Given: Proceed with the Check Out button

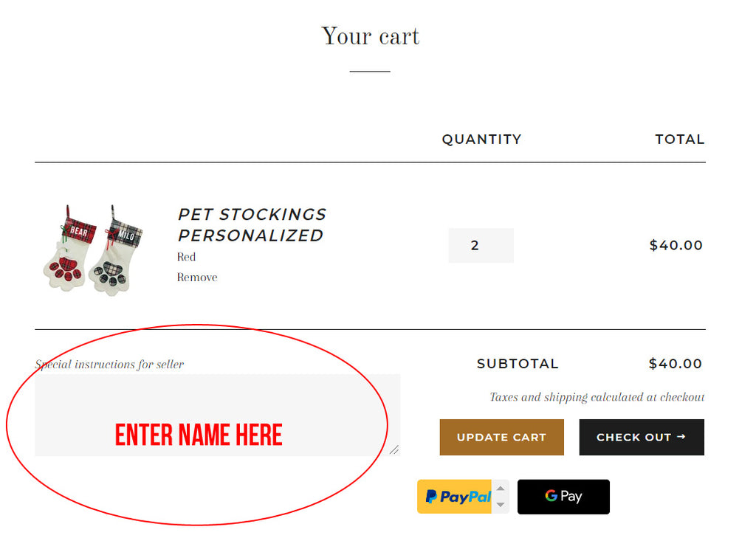Looking at the screenshot, I should 641,437.
